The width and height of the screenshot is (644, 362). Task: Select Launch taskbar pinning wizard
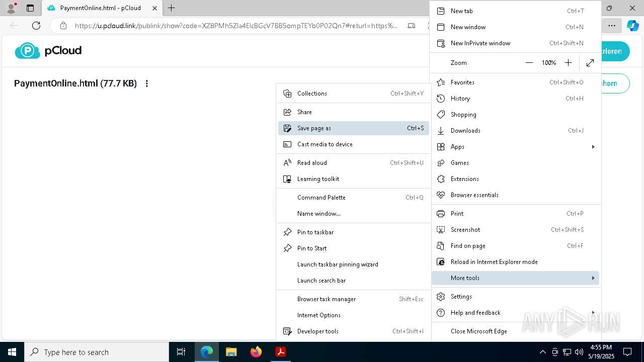click(x=354, y=264)
